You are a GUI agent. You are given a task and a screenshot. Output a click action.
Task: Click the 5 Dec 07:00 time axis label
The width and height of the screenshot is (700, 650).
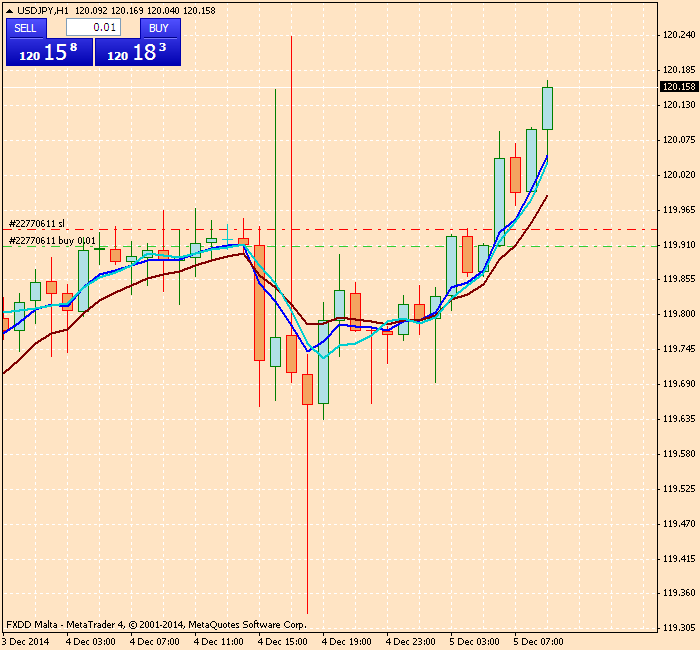[x=538, y=641]
